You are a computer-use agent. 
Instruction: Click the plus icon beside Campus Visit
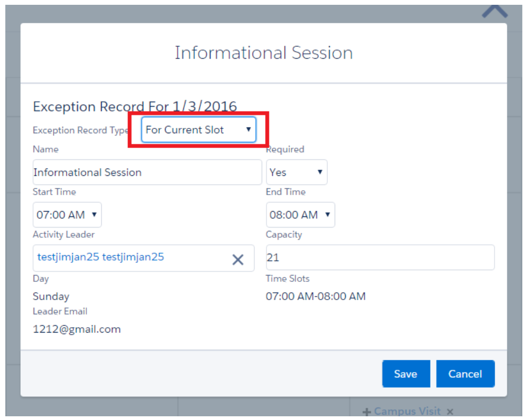click(367, 412)
